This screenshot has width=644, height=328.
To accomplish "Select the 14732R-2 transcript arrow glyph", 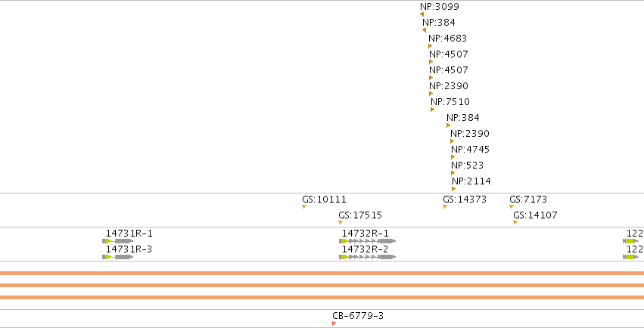I will coord(367,257).
